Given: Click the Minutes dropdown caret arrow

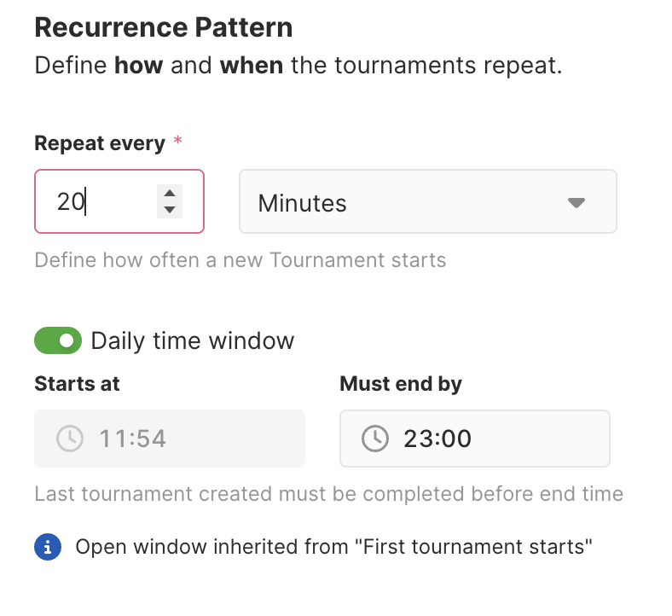Looking at the screenshot, I should (576, 202).
